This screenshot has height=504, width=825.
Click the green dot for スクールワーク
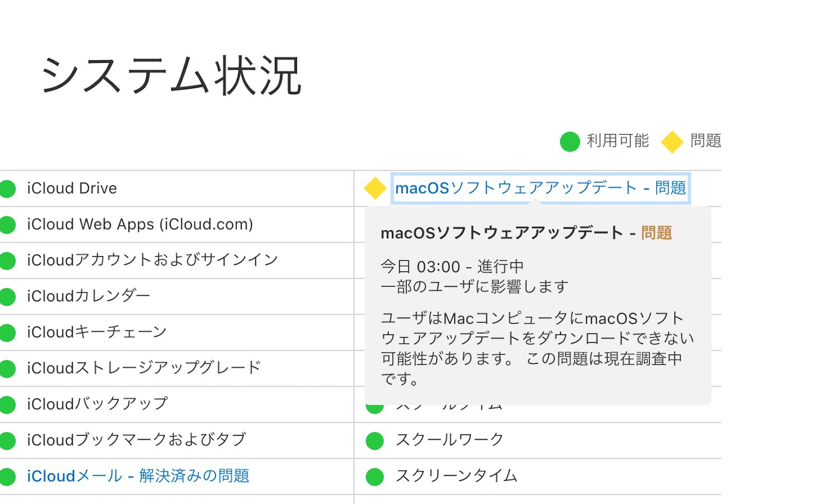click(x=375, y=441)
